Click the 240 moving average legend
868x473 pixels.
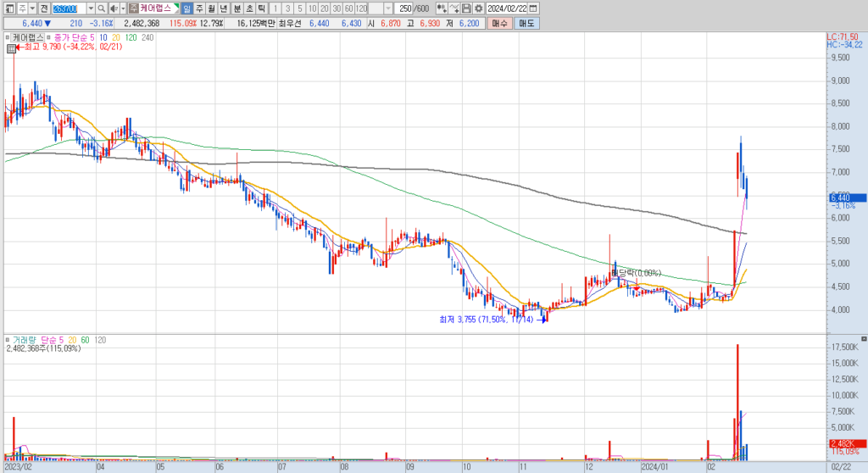point(147,37)
